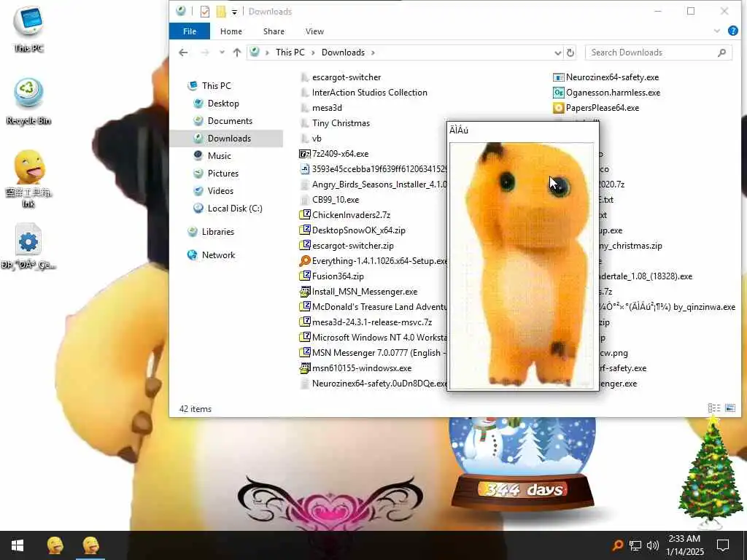Image resolution: width=747 pixels, height=560 pixels.
Task: Go back with the Back arrow
Action: coord(183,52)
